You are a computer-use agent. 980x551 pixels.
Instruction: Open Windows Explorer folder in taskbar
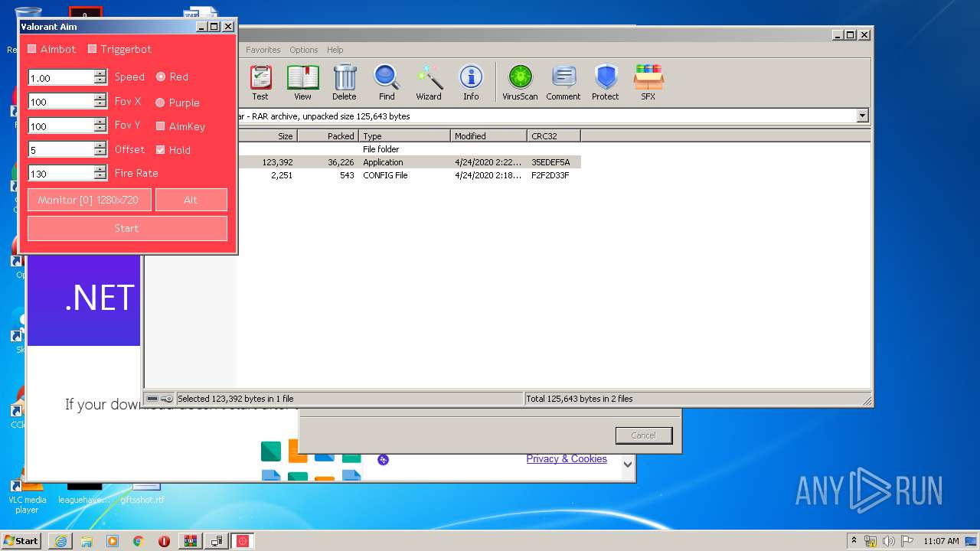click(x=87, y=541)
